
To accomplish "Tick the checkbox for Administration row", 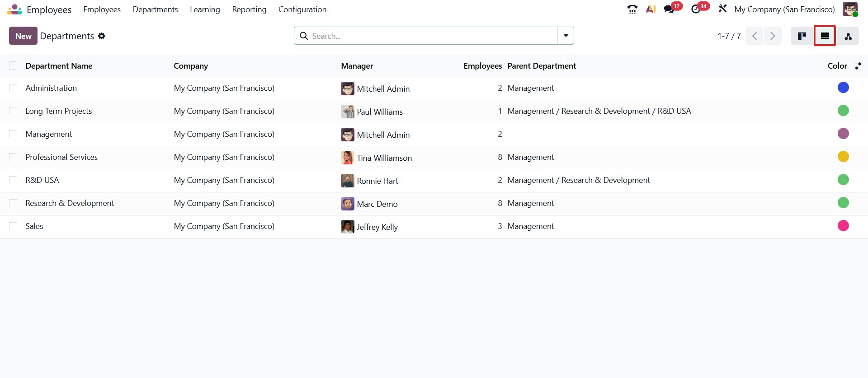I will (x=13, y=88).
